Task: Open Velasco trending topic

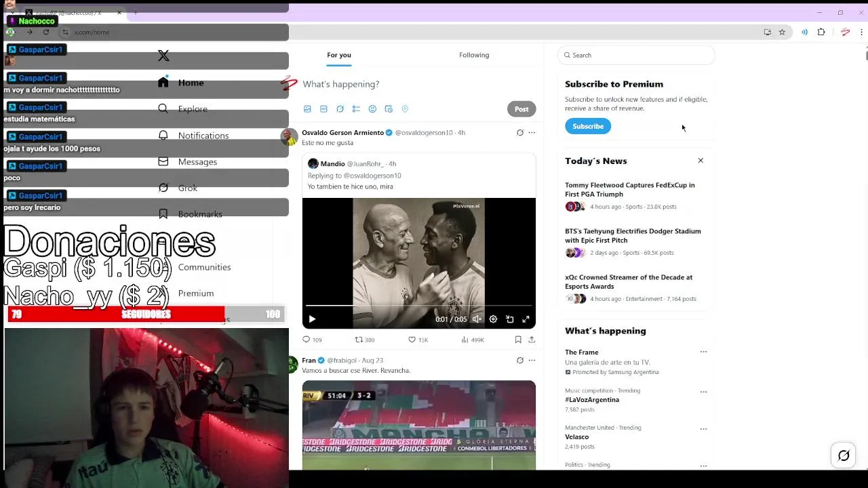Action: coord(576,437)
